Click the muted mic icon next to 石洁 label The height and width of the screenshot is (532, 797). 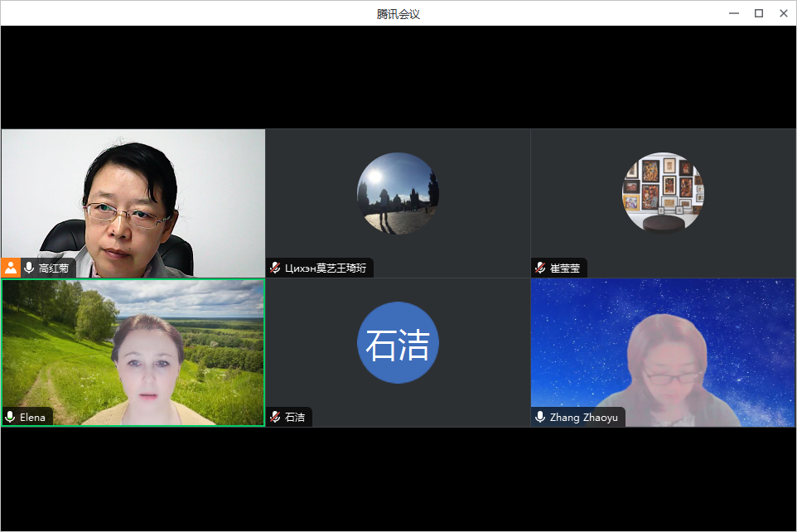point(275,417)
